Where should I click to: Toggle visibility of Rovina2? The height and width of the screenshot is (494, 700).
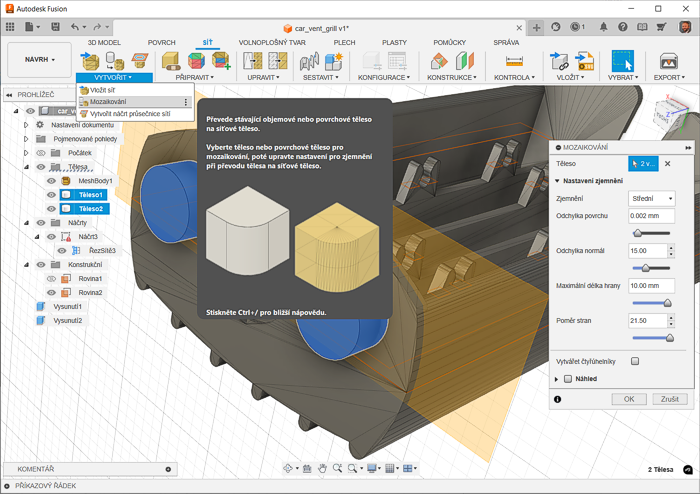pos(51,292)
